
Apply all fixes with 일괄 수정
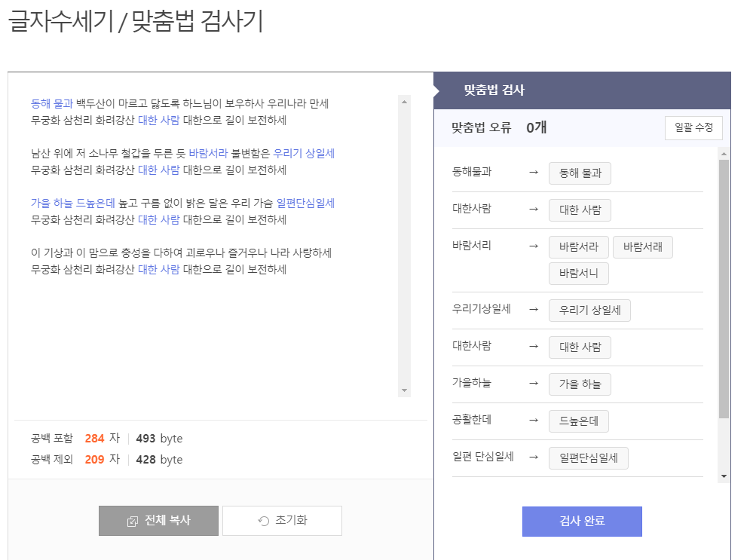pos(693,127)
